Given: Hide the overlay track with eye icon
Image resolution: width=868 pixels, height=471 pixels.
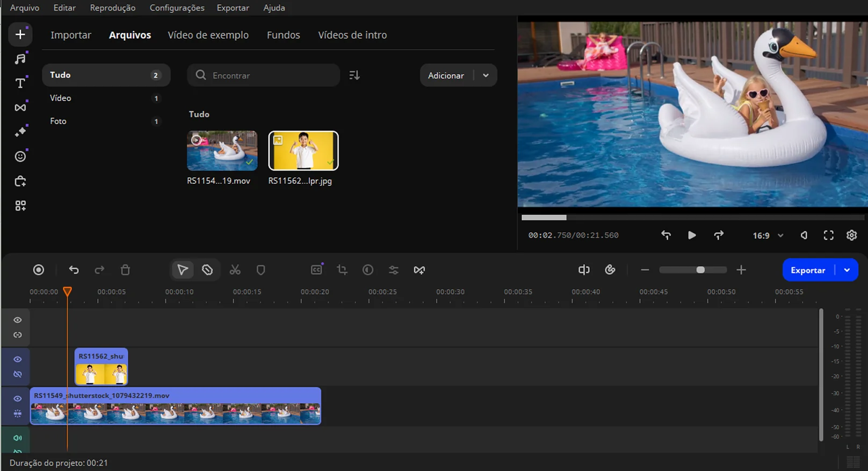Looking at the screenshot, I should click(18, 359).
